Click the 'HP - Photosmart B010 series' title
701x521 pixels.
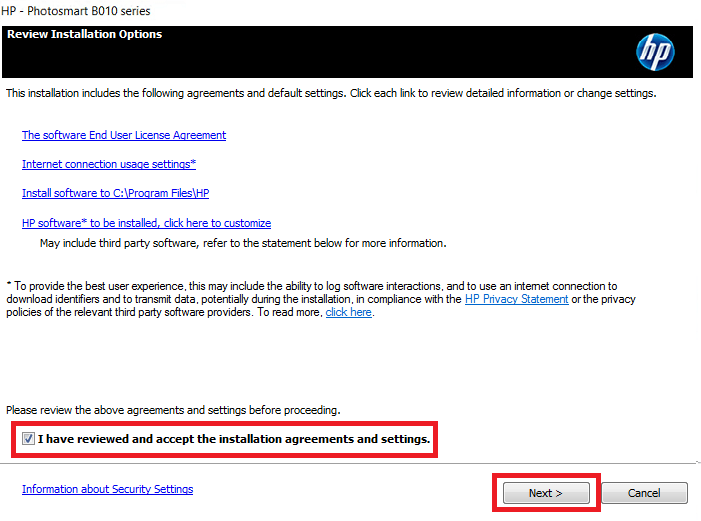[76, 11]
